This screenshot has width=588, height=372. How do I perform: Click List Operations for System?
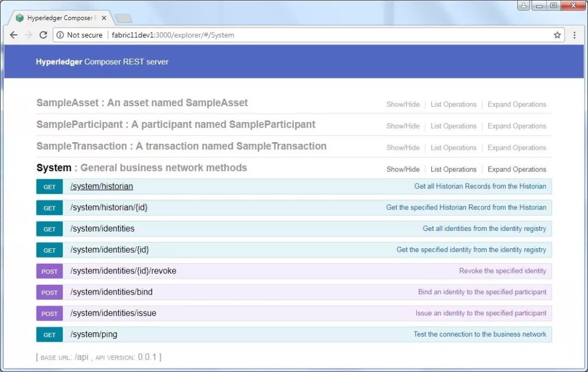(x=454, y=169)
